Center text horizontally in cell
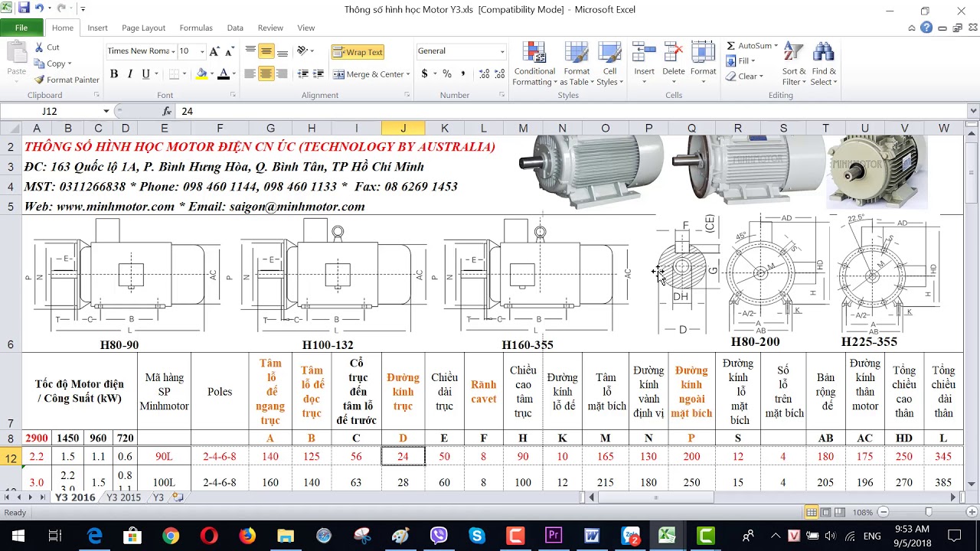The height and width of the screenshot is (551, 980). point(266,74)
